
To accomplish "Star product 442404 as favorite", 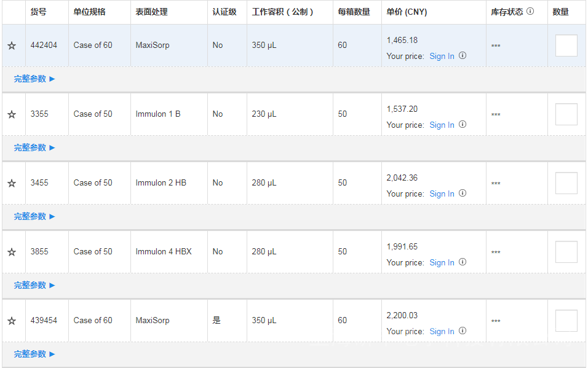I will click(12, 45).
